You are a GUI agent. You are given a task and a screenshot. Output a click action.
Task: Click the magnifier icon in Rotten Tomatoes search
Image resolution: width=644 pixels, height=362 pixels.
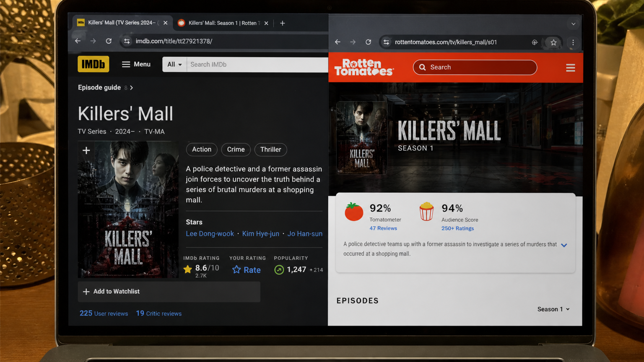click(x=422, y=67)
